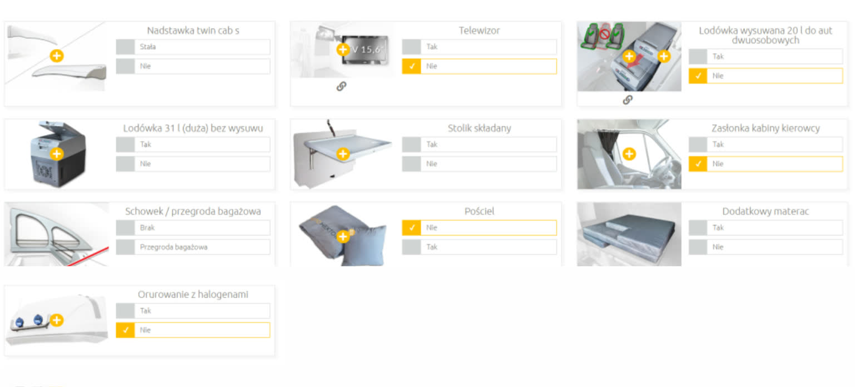Image resolution: width=868 pixels, height=387 pixels.
Task: Choose Nie for Lodówka 31 l bez wysuwu
Action: tap(193, 164)
